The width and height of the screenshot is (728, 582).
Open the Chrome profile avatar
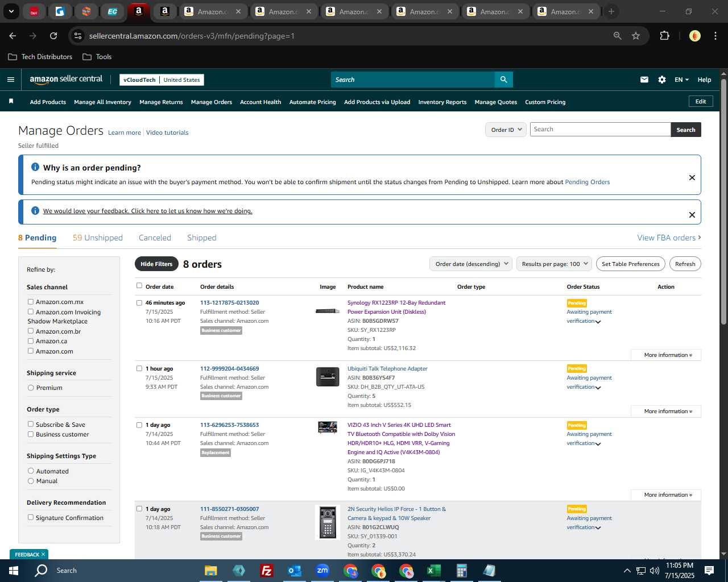694,36
